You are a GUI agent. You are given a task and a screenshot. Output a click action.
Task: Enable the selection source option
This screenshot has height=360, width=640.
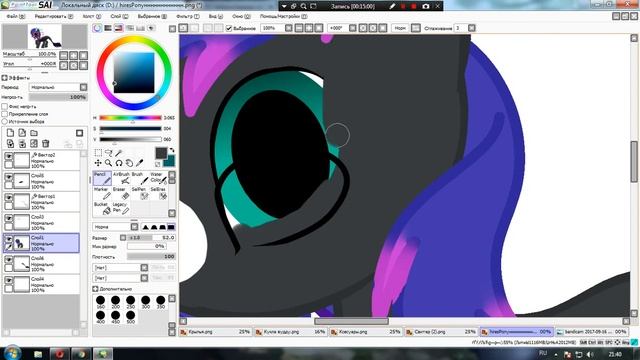4,121
